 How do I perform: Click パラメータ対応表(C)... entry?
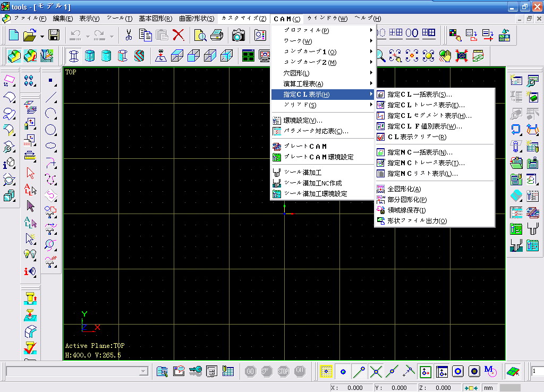point(322,131)
